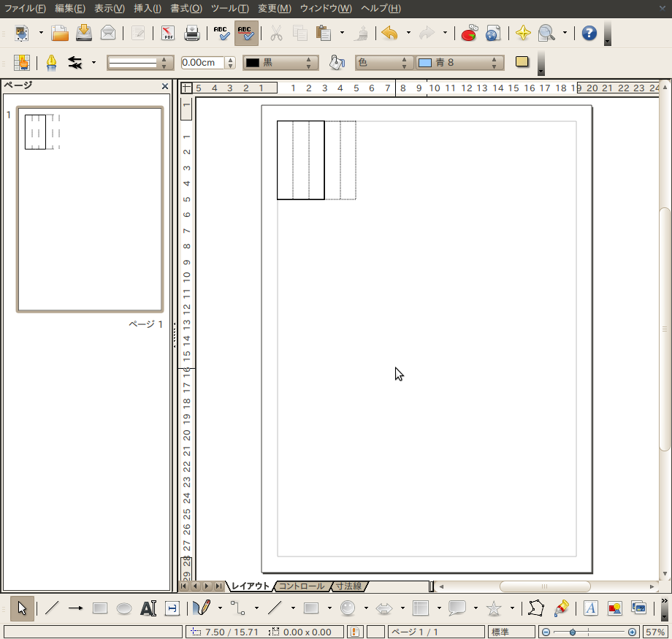Select the Block arrows tool
Viewport: 672px width, 639px height.
click(x=384, y=608)
